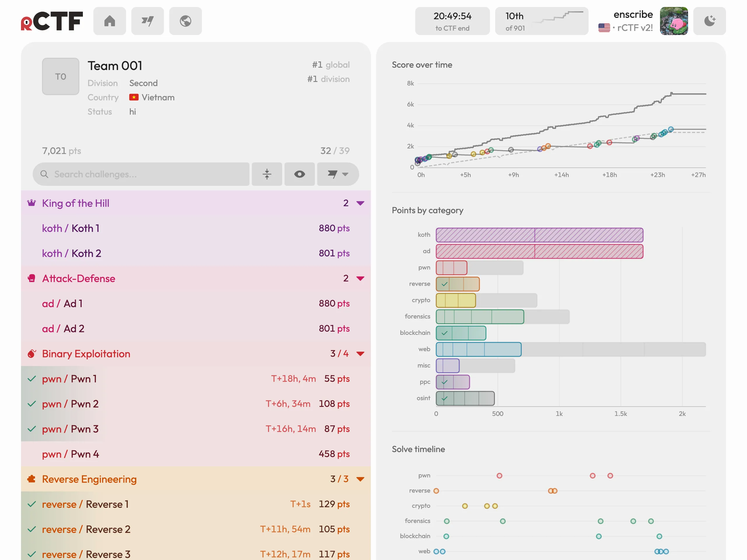Click the enscribe username text
Viewport: 747px width, 560px height.
click(x=633, y=15)
